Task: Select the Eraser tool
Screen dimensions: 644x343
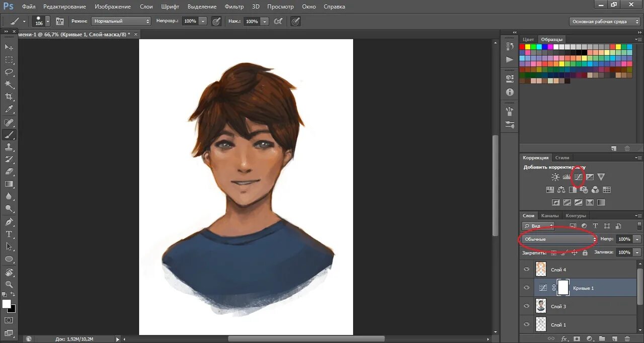Action: tap(9, 171)
